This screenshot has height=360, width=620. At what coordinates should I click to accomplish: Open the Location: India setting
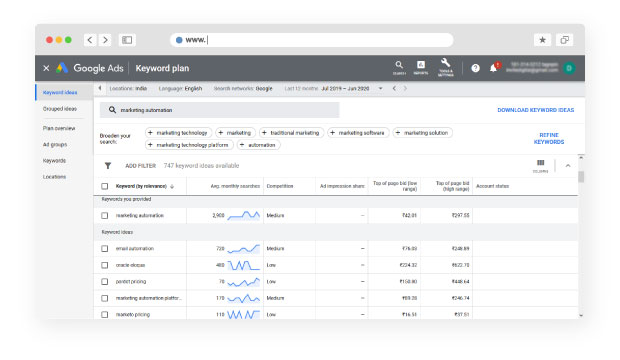coord(128,89)
